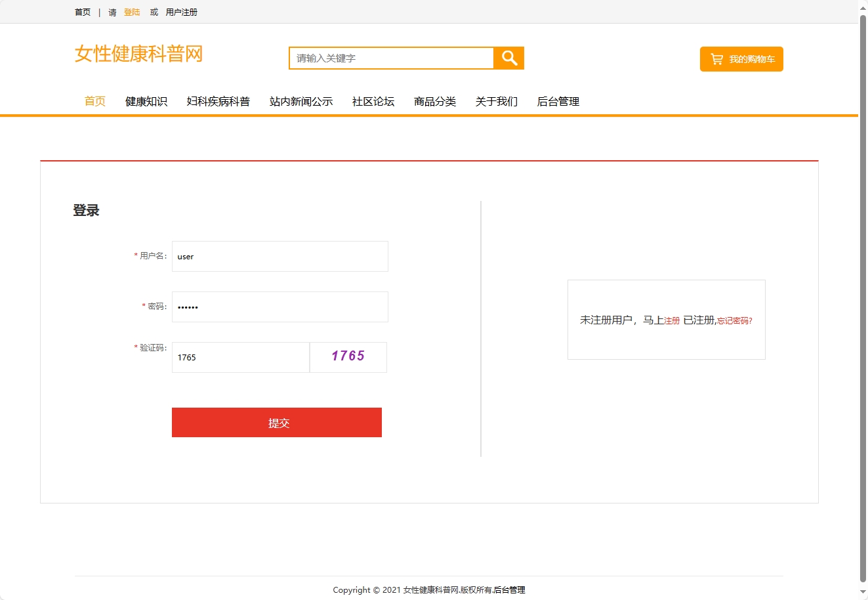Open the 妇科疾病科普 section
This screenshot has width=868, height=600.
point(218,101)
